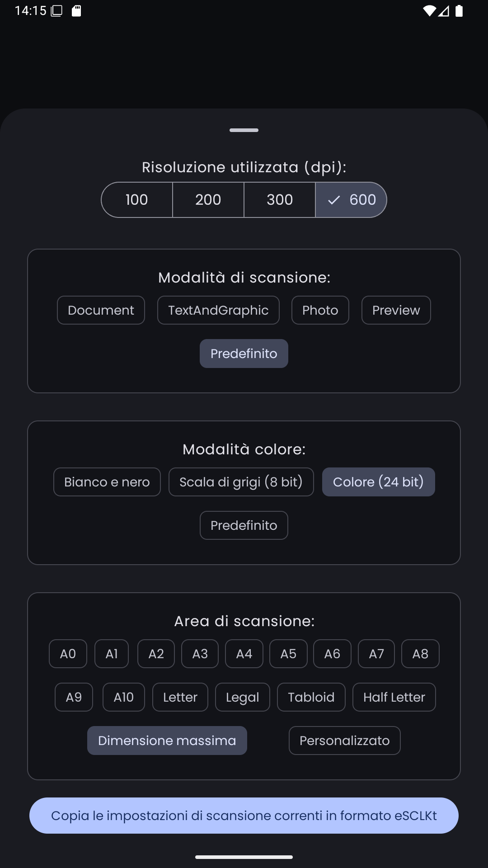Select Photo scan mode
This screenshot has width=488, height=868.
(x=320, y=310)
